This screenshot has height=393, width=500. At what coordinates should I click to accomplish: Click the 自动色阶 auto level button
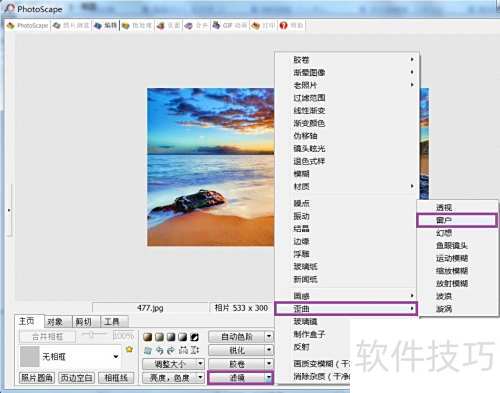pyautogui.click(x=237, y=337)
